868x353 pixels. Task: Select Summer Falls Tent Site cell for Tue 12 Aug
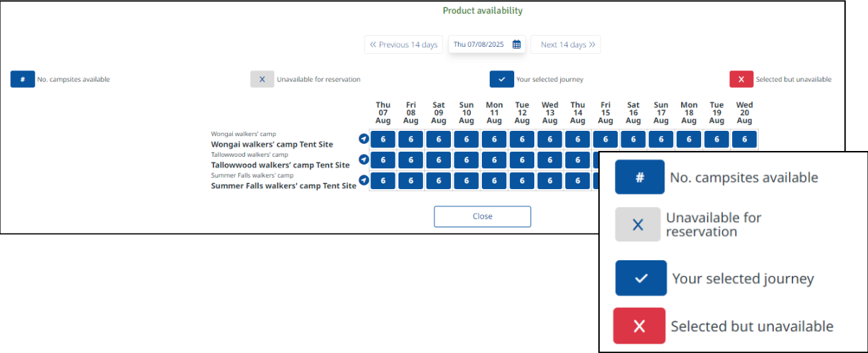(x=522, y=180)
